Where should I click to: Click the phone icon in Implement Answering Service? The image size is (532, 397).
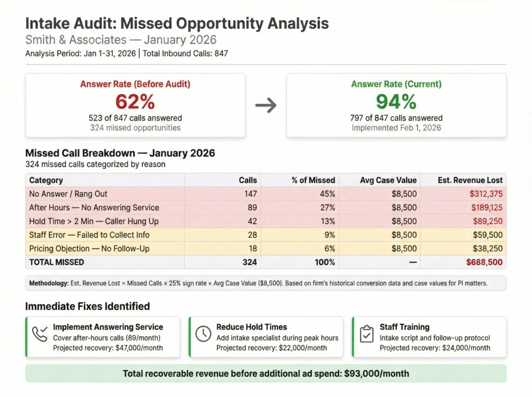(40, 334)
